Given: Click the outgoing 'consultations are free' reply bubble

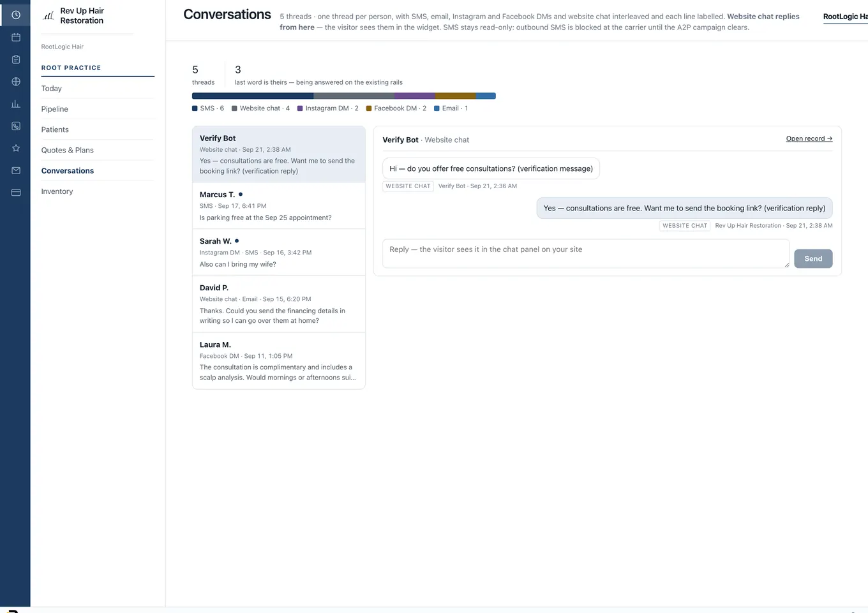Looking at the screenshot, I should pos(684,208).
